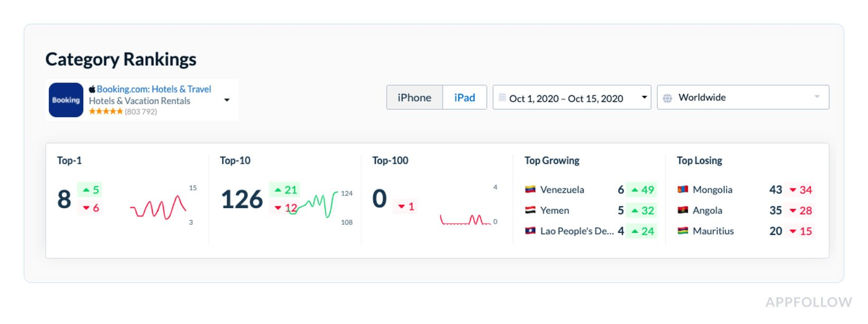Image resolution: width=868 pixels, height=324 pixels.
Task: Click the Venezuela flag icon
Action: click(x=530, y=190)
